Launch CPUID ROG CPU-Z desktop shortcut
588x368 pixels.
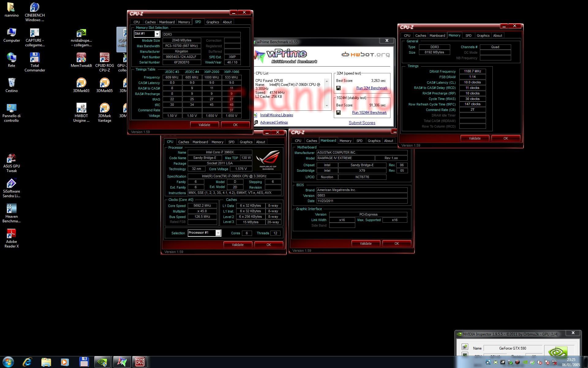coord(104,63)
